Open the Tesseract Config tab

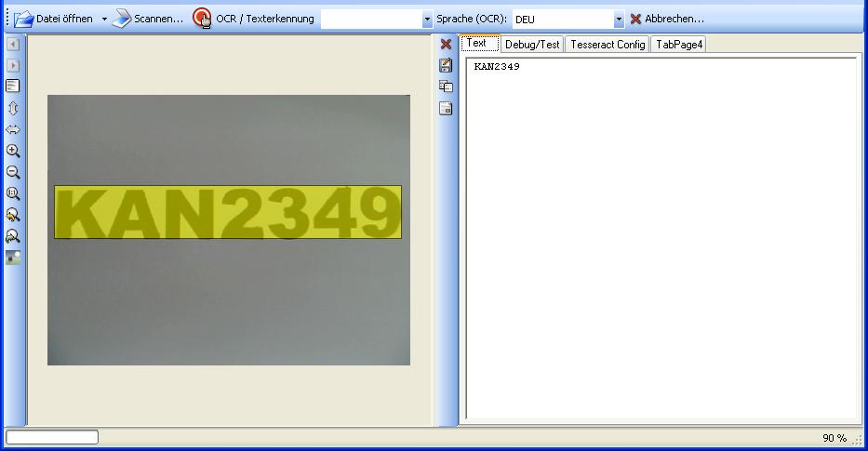coord(607,44)
